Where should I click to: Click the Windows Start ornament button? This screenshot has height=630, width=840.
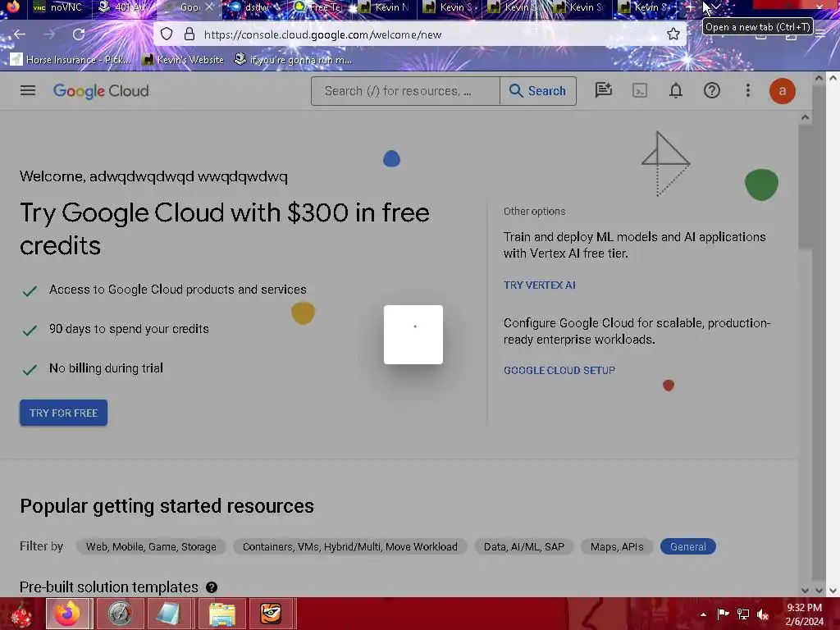point(20,614)
